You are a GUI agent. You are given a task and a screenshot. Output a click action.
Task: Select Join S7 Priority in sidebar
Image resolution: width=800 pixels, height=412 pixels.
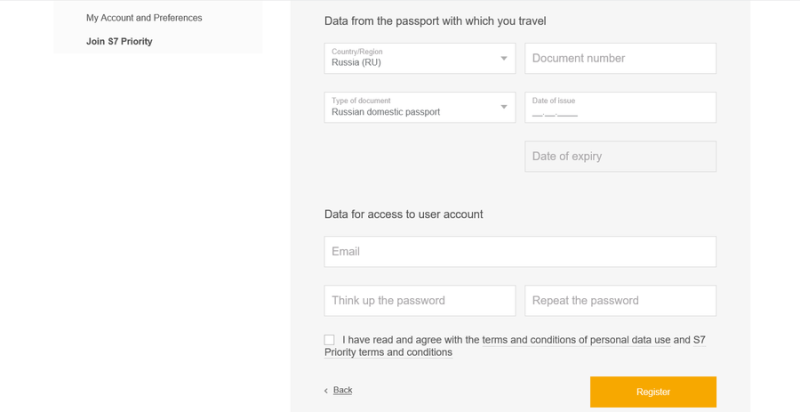(119, 41)
